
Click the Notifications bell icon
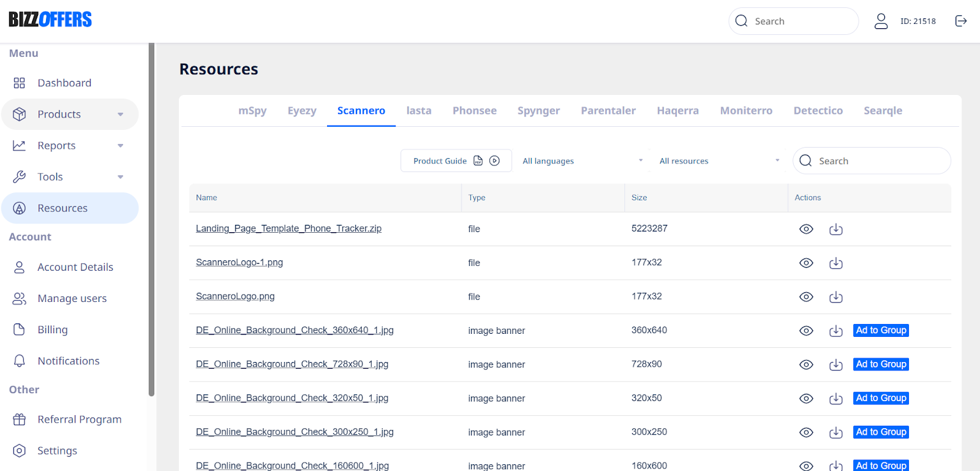(20, 361)
